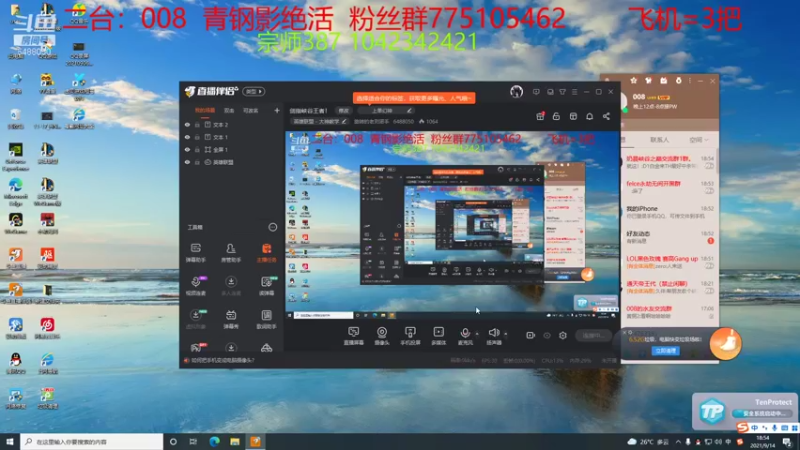Screen dimensions: 800x450
Task: Click 立即清理 in the QQ popup
Action: (666, 351)
